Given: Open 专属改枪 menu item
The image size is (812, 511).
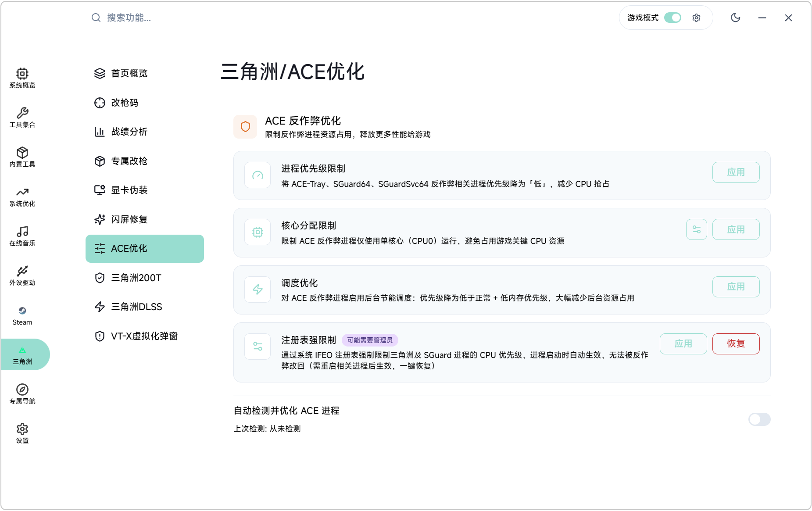Looking at the screenshot, I should 145,161.
